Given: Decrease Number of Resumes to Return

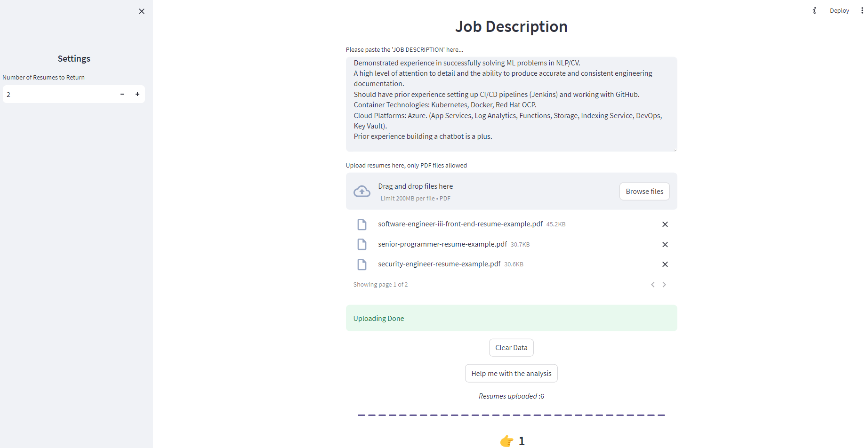Looking at the screenshot, I should (122, 94).
